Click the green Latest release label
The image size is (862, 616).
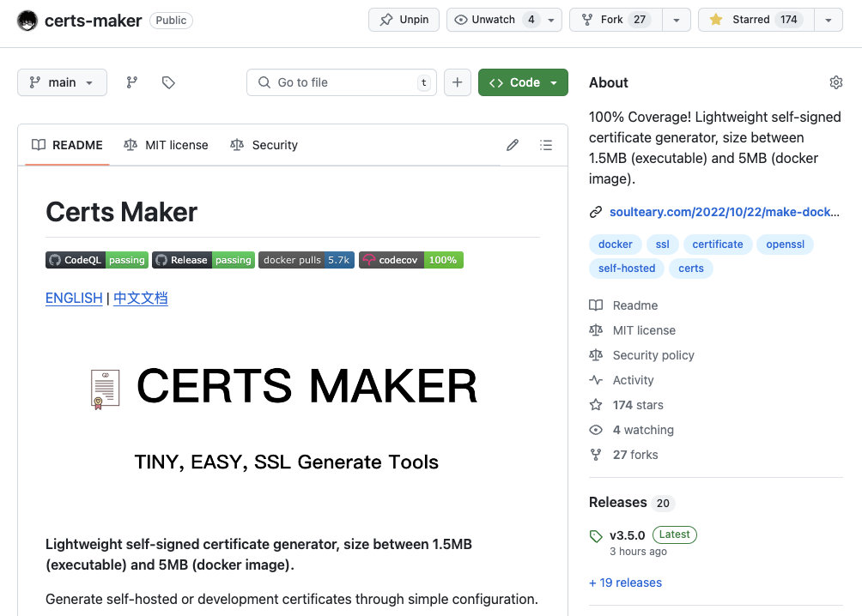click(x=675, y=534)
